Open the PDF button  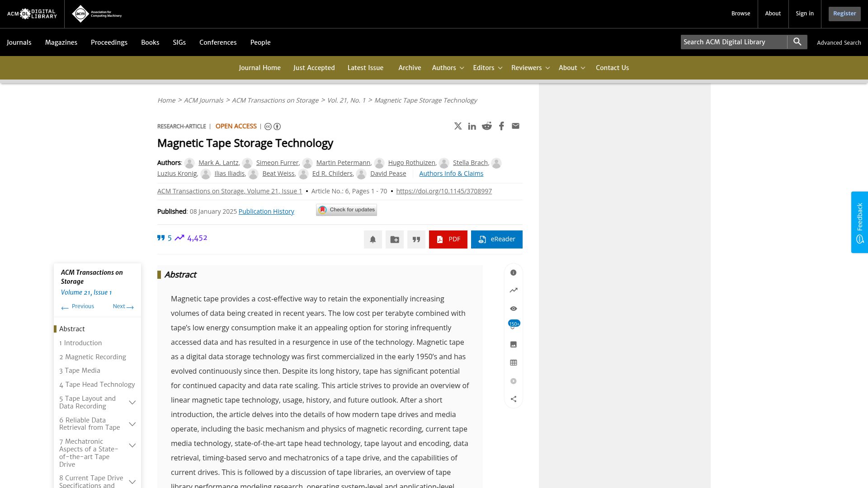[448, 239]
